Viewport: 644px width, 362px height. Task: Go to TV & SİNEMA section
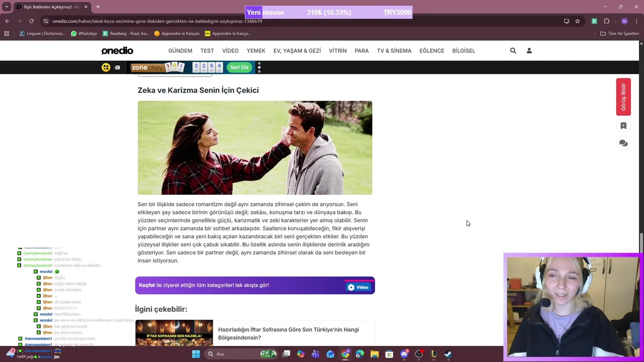click(x=394, y=51)
